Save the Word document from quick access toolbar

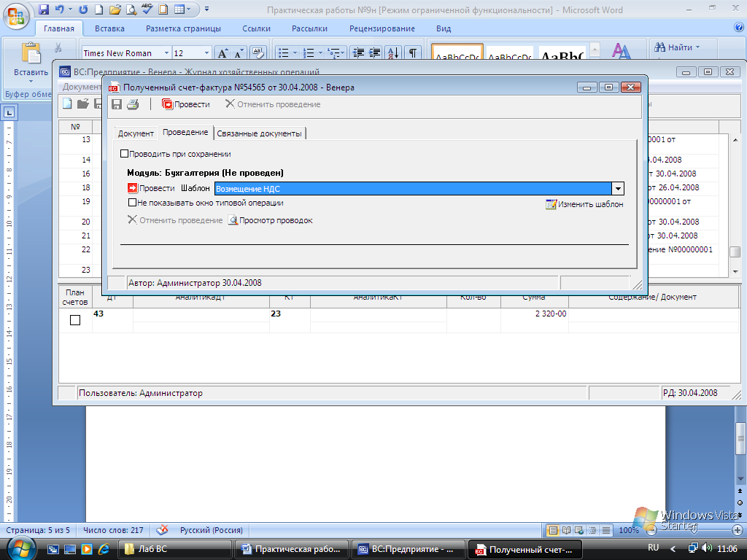44,9
